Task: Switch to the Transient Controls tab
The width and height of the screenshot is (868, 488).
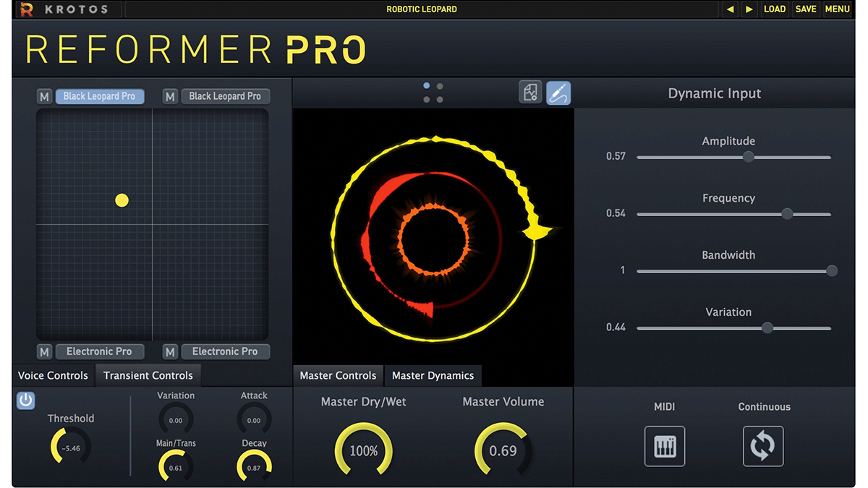Action: point(148,375)
